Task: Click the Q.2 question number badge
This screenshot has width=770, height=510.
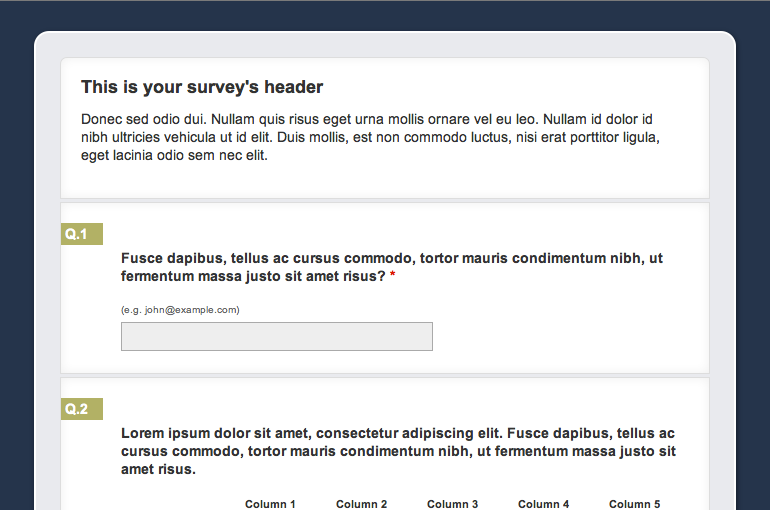Action: 77,409
